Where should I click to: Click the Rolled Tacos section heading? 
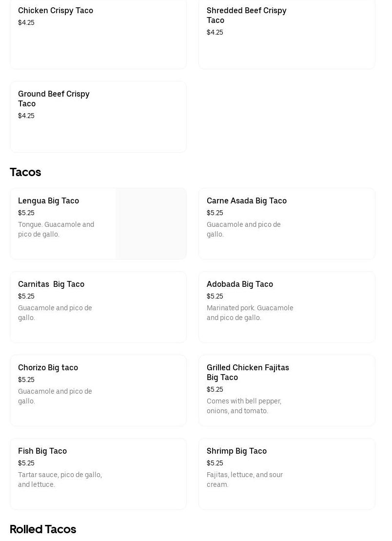[43, 529]
